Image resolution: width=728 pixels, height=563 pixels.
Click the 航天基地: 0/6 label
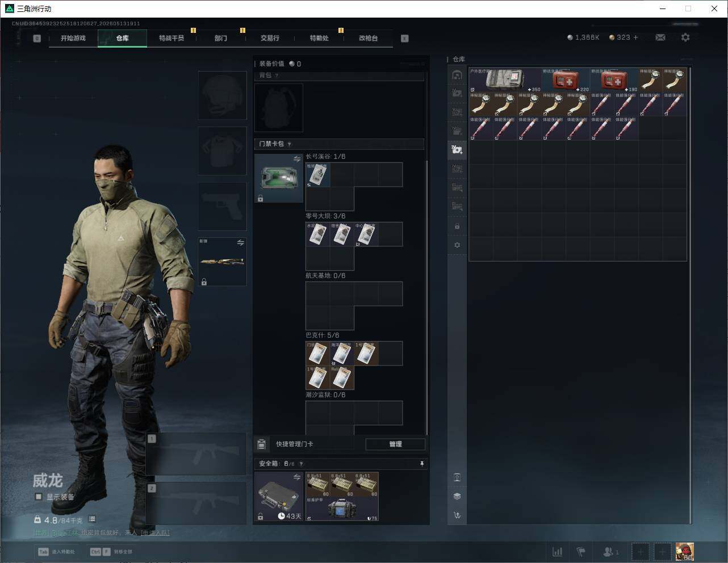325,275
